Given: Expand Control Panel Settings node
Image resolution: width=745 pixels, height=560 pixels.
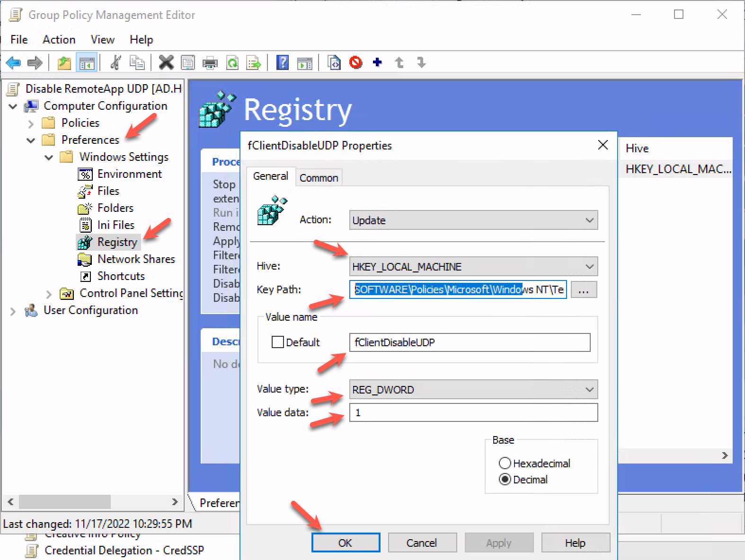Looking at the screenshot, I should [49, 294].
